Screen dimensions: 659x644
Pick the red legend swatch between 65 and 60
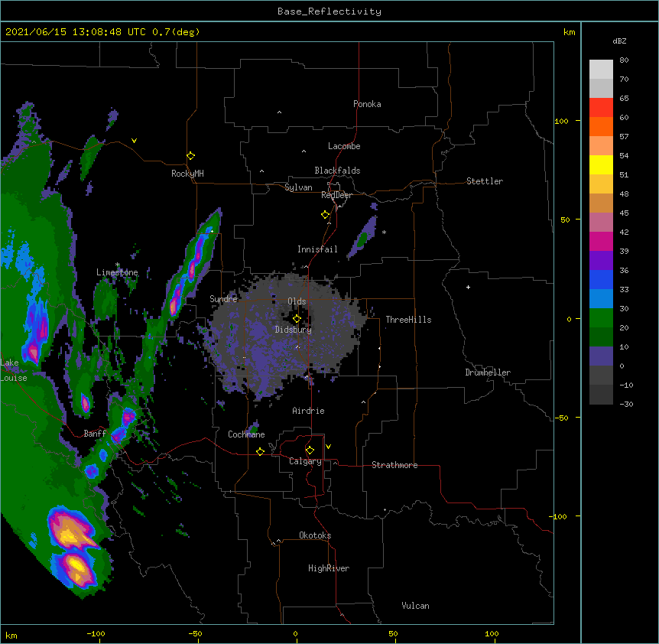601,107
